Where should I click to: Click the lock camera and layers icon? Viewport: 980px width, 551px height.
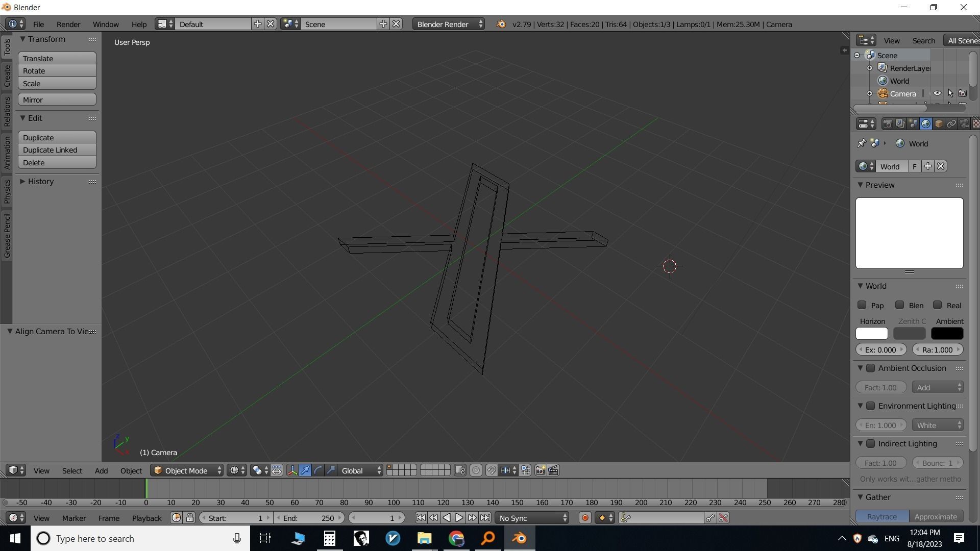coord(460,470)
